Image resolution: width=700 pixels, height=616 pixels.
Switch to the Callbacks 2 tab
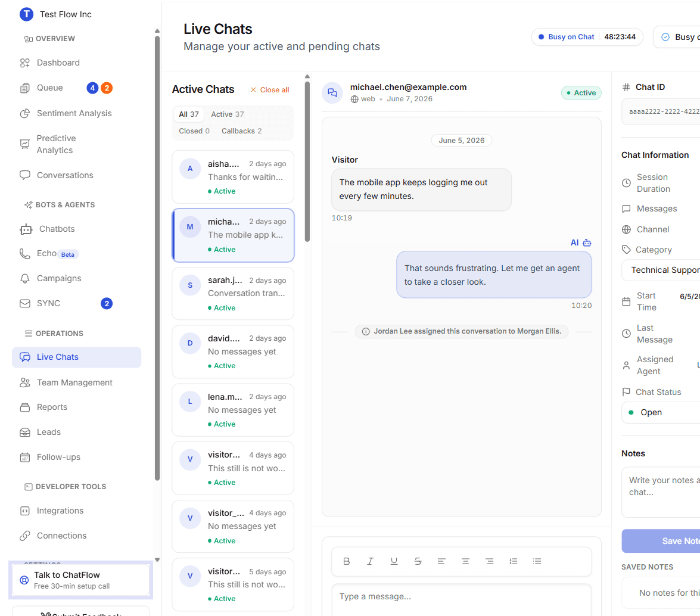click(x=241, y=131)
